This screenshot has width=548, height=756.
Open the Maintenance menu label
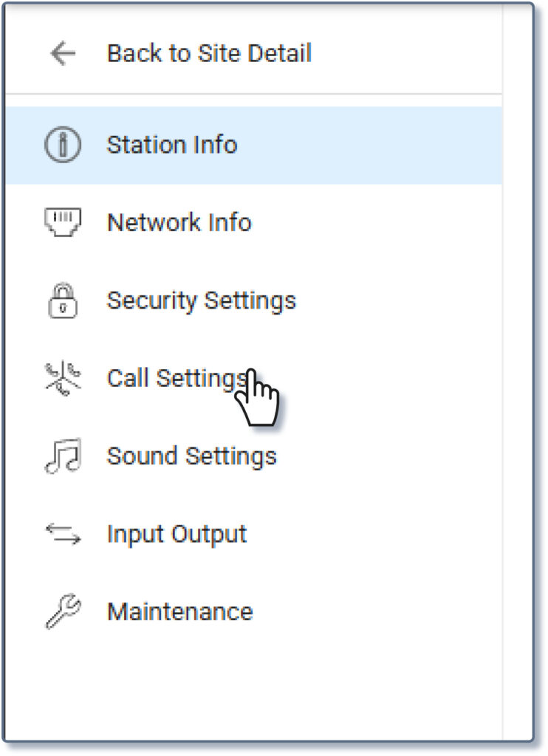179,612
